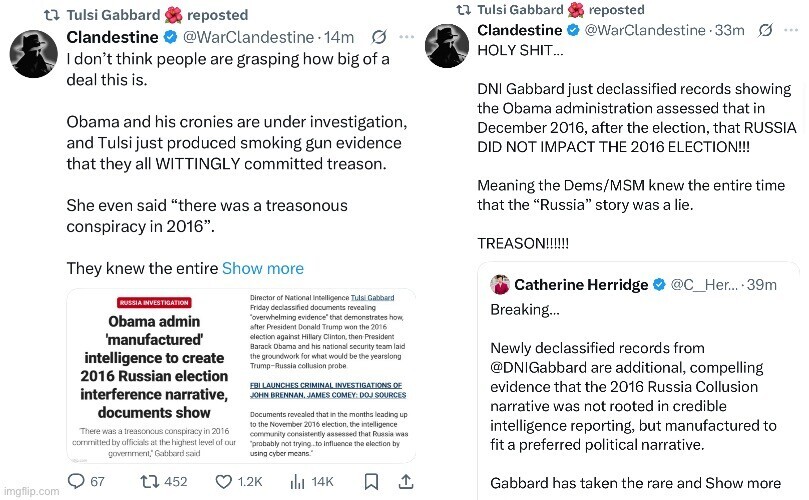Expand "Show more" in the 14m post text
Screen dimensions: 809x500
(x=263, y=268)
